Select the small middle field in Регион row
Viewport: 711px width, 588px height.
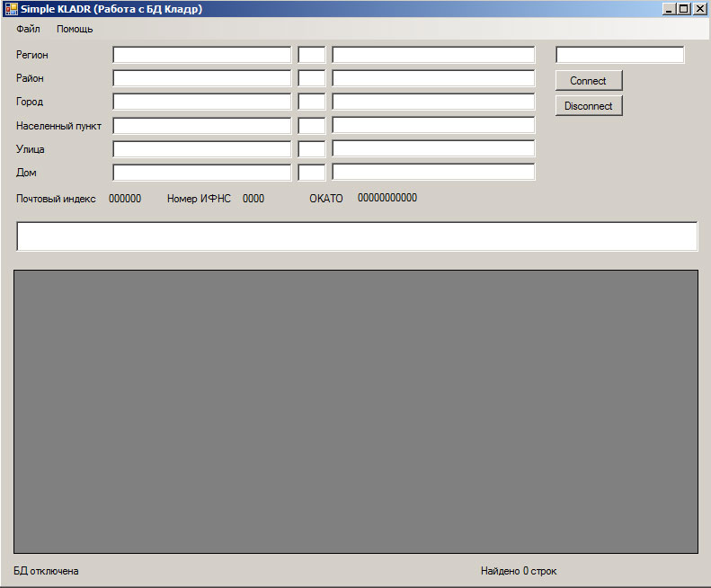[311, 55]
